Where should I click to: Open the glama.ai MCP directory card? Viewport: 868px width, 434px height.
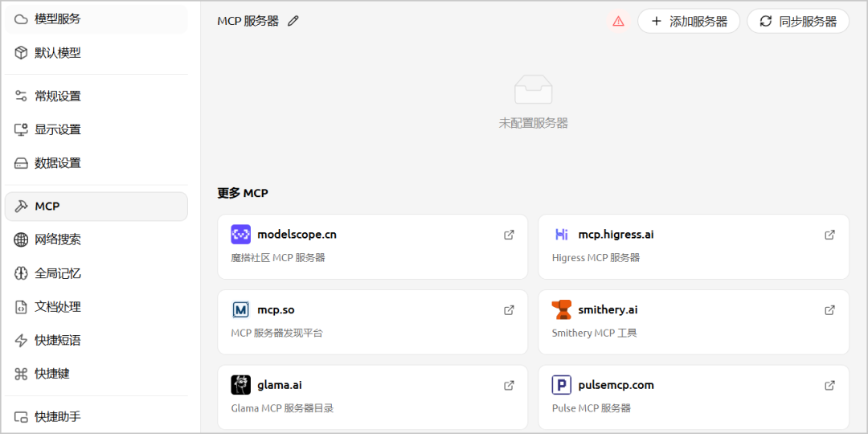click(x=373, y=397)
